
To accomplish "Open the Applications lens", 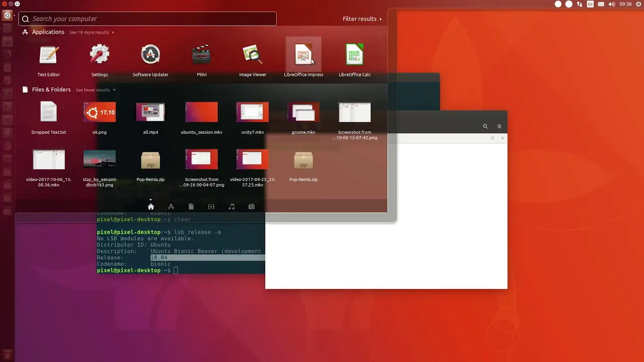I will coord(171,207).
